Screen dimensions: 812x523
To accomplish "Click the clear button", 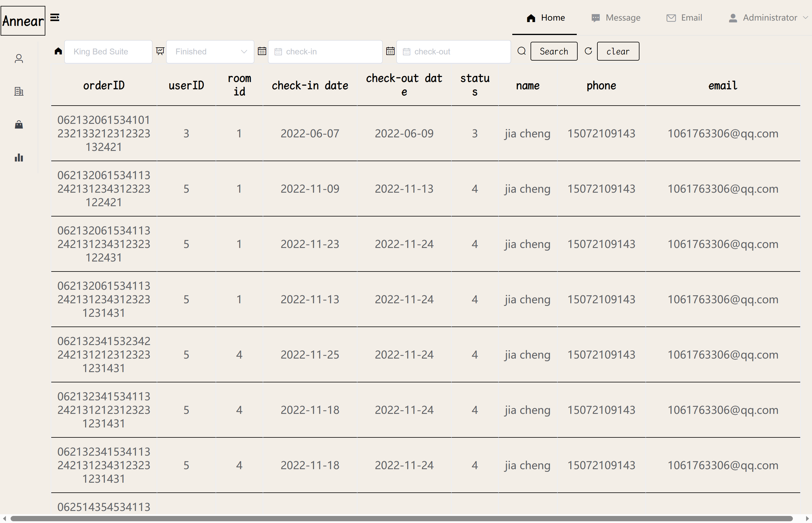I will pos(618,51).
